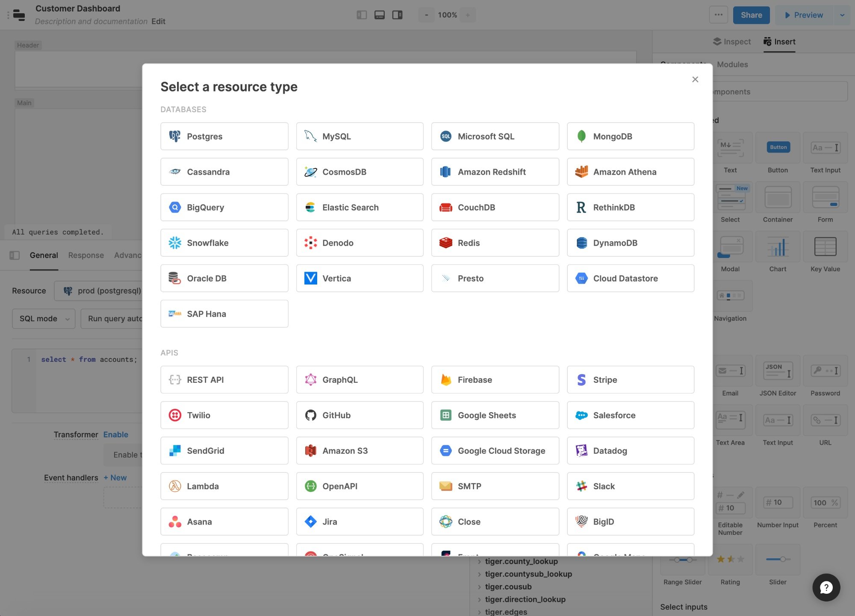Pick the Firebase API resource
The image size is (855, 616).
pyautogui.click(x=495, y=379)
